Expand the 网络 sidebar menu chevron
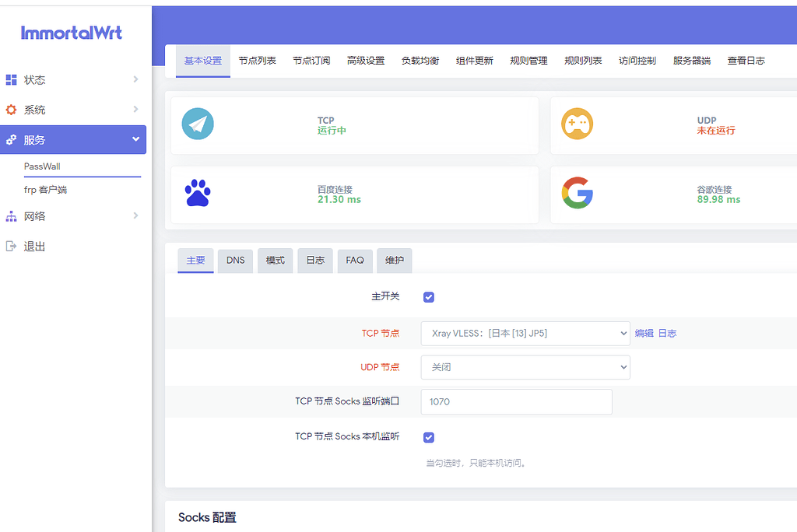This screenshot has width=797, height=532. click(x=135, y=215)
